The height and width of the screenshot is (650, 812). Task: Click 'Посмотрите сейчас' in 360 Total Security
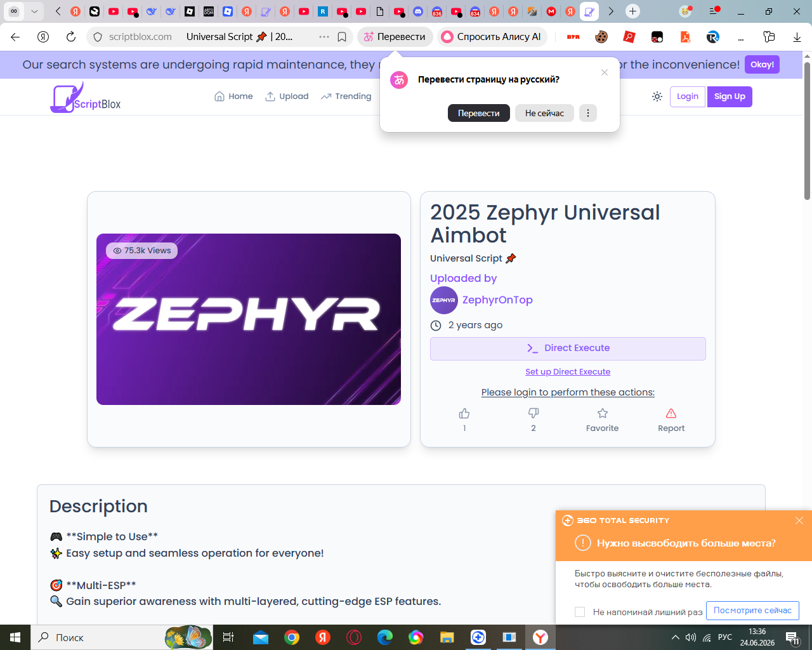pyautogui.click(x=752, y=611)
